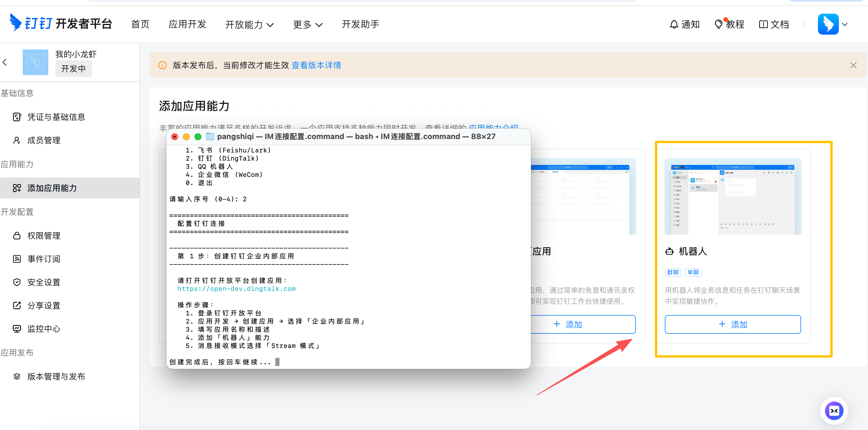Click 添加 button on 机器人 card
The image size is (868, 430).
click(733, 324)
